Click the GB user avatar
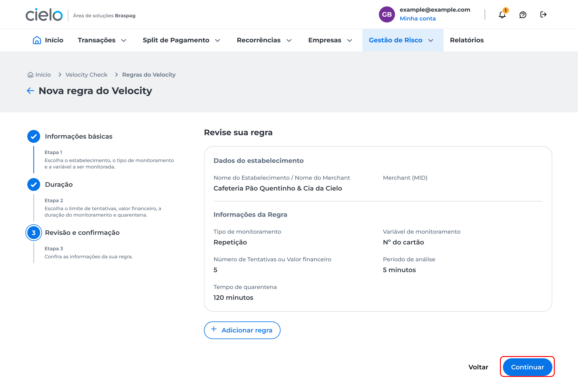 click(386, 14)
